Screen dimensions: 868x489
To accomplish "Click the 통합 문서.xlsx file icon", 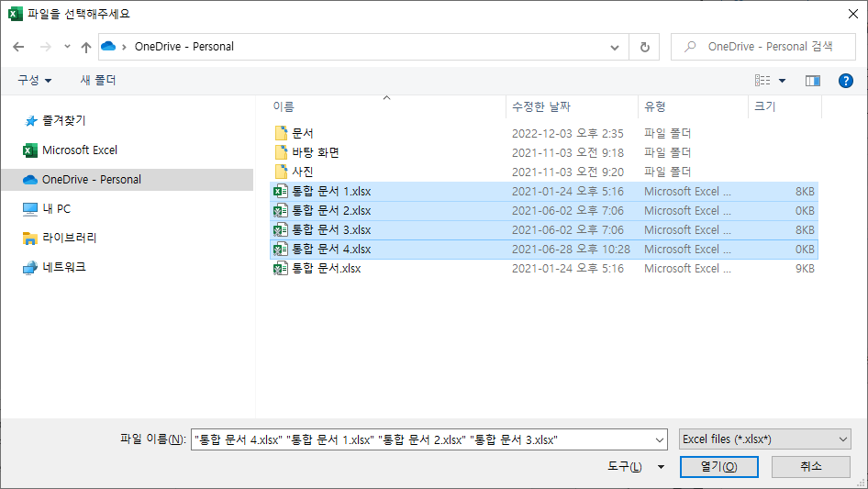I will coord(281,269).
